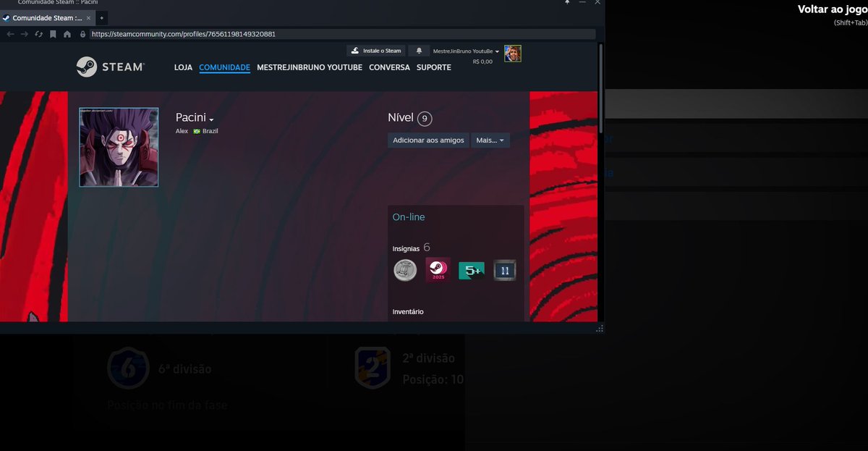Click the browser back arrow
The height and width of the screenshot is (451, 868).
[10, 33]
